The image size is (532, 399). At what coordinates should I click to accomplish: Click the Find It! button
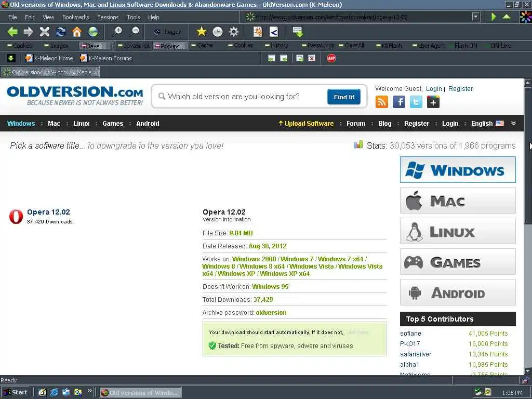[344, 97]
